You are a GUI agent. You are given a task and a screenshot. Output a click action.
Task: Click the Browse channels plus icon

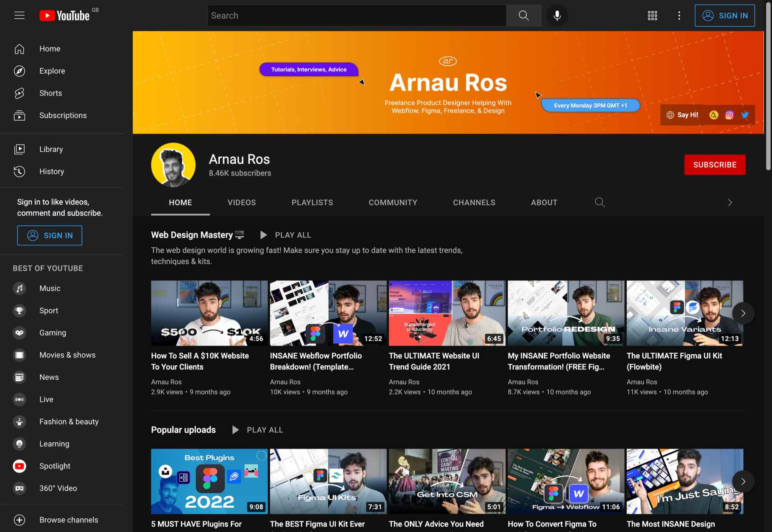pyautogui.click(x=19, y=520)
